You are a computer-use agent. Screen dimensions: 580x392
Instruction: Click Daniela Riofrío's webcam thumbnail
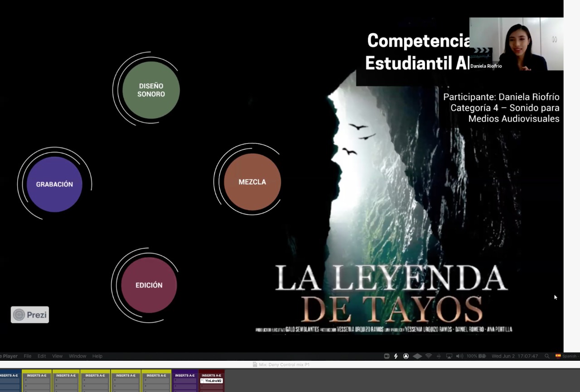click(516, 44)
